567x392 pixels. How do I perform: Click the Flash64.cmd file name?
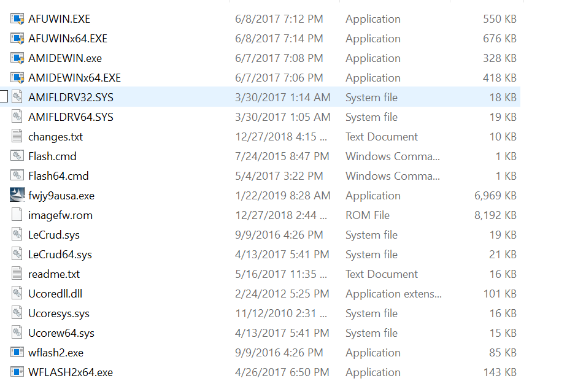click(x=58, y=175)
